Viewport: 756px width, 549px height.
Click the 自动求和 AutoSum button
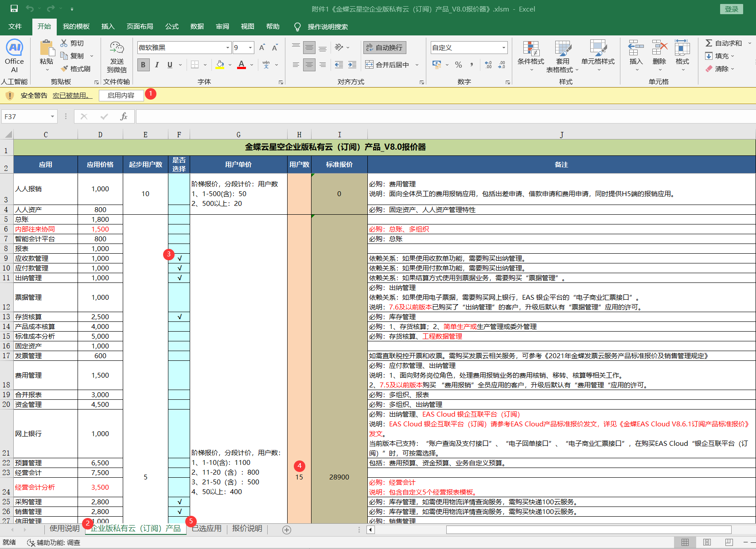coord(724,43)
